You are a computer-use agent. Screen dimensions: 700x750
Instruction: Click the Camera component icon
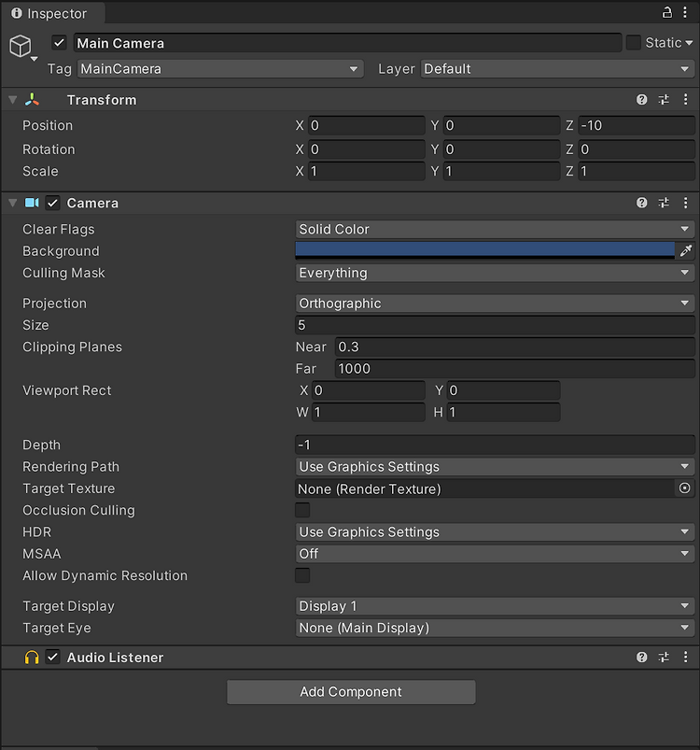click(x=32, y=203)
